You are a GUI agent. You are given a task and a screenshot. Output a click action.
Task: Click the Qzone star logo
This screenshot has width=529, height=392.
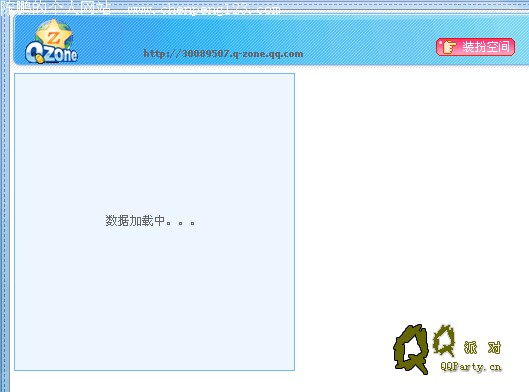tap(52, 41)
